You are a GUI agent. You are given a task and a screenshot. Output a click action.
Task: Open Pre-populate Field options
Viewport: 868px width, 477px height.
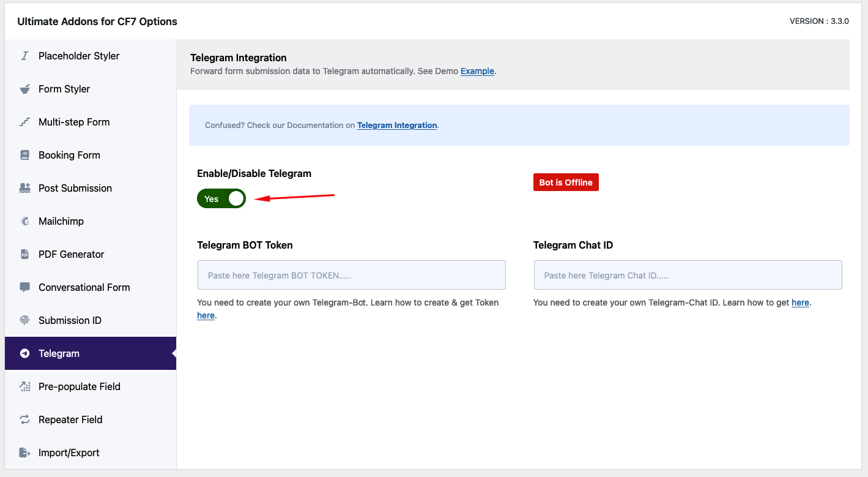(x=91, y=386)
